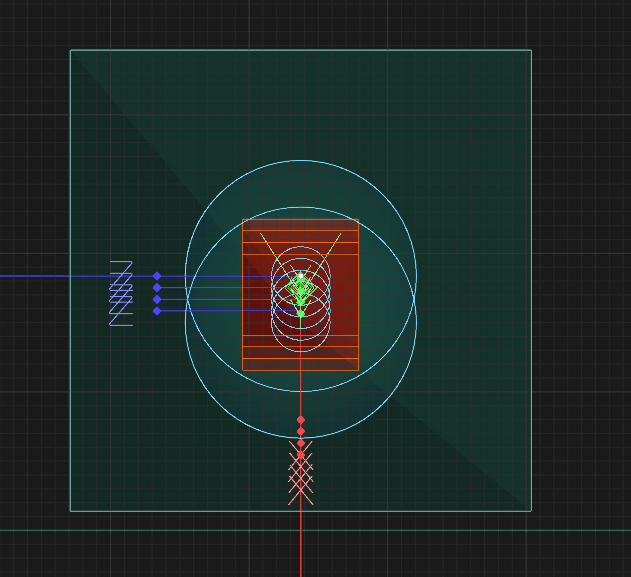Select the second blue diamond handle from top
Image resolution: width=631 pixels, height=577 pixels.
157,288
